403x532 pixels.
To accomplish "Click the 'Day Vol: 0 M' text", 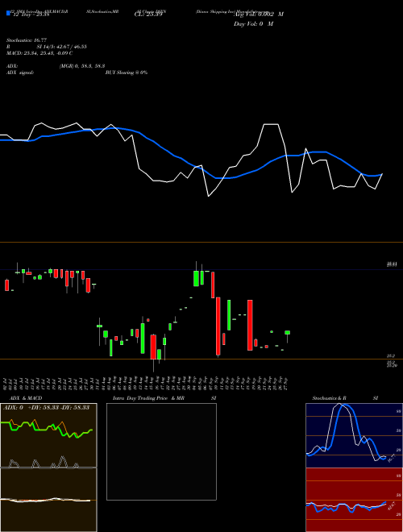I will pyautogui.click(x=253, y=23).
